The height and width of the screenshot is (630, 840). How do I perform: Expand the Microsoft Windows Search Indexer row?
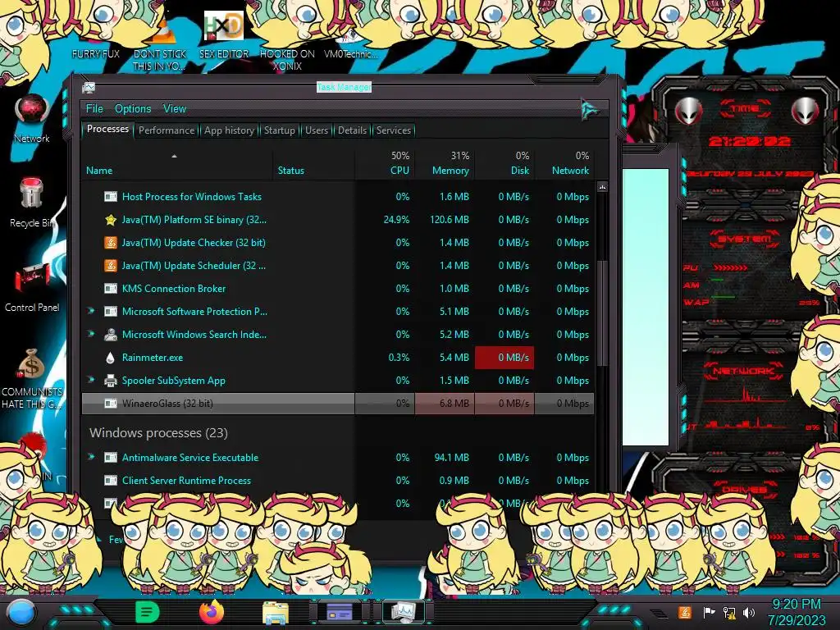pos(91,334)
